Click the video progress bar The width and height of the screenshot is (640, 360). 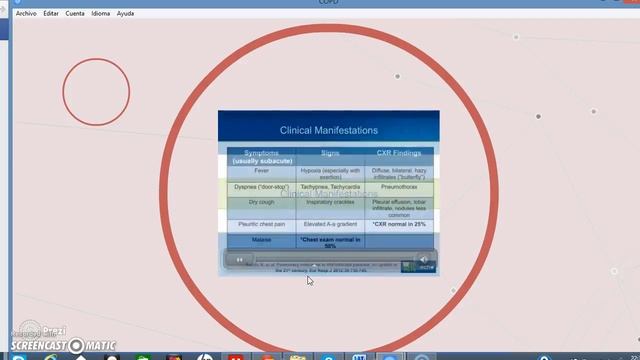335,259
